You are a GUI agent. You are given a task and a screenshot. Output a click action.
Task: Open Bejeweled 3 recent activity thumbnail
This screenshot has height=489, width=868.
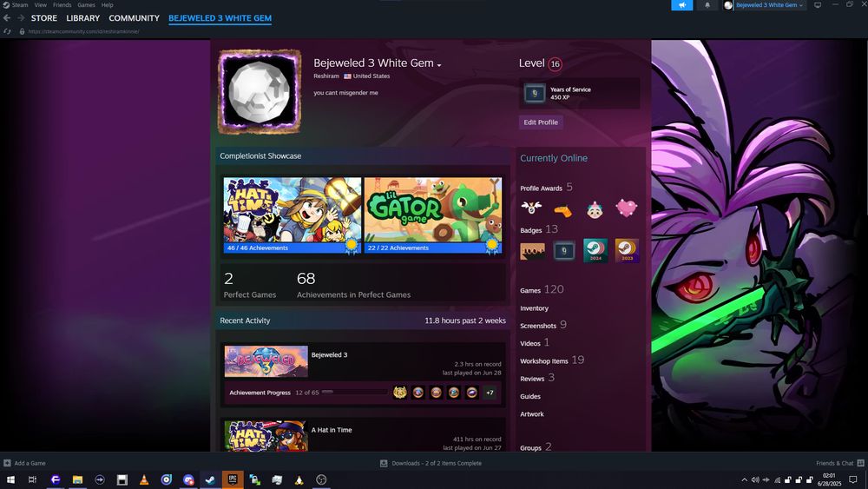[x=266, y=361]
